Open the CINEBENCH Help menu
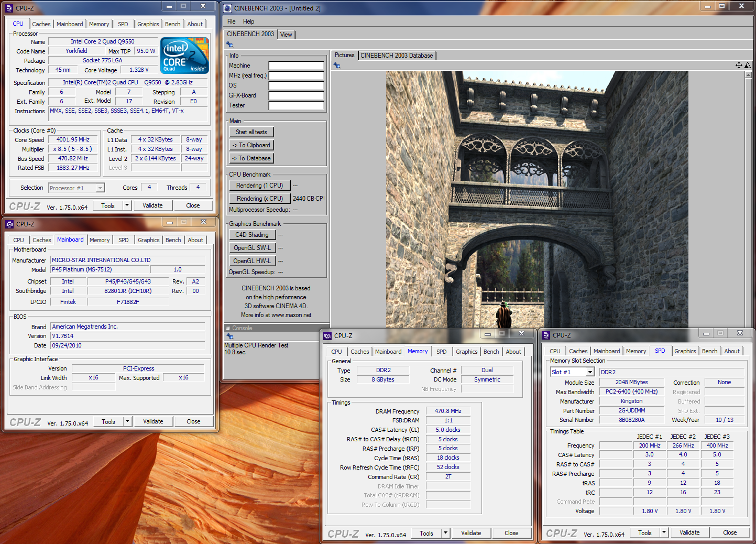This screenshot has height=544, width=756. point(248,21)
